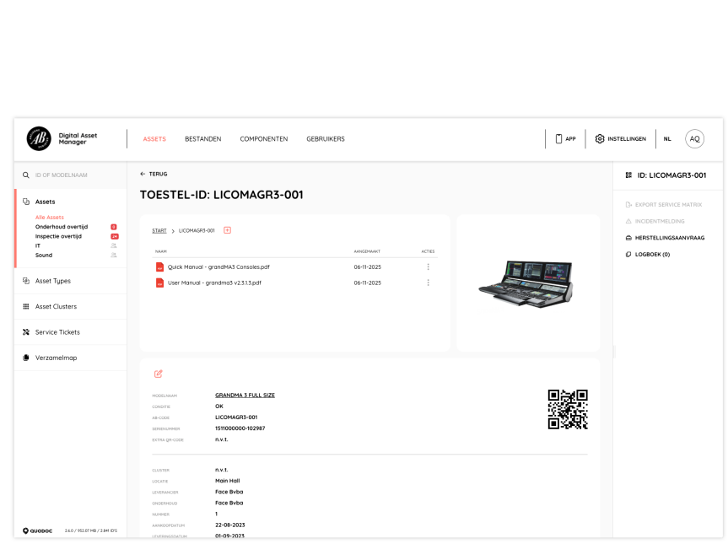
Task: Click the search magnifier icon
Action: click(26, 175)
